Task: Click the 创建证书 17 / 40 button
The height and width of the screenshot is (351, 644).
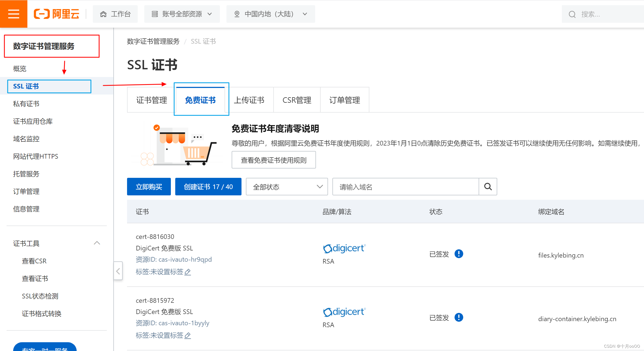Action: coord(208,187)
